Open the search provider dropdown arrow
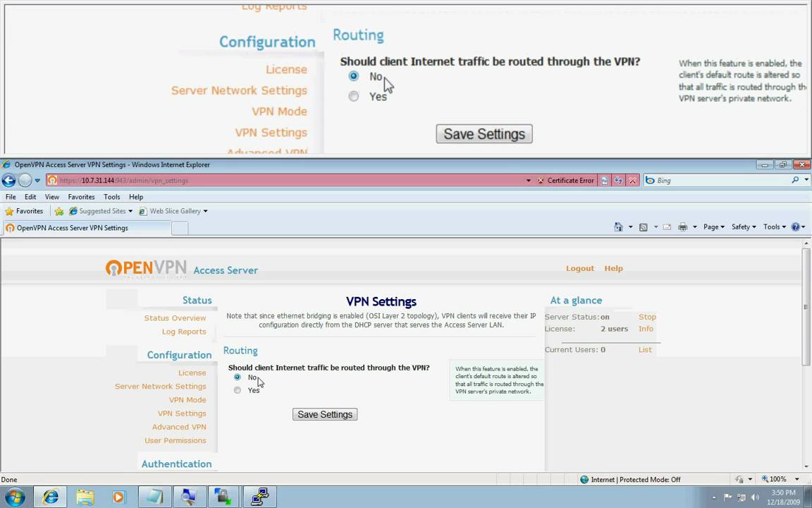The height and width of the screenshot is (508, 812). coord(806,180)
